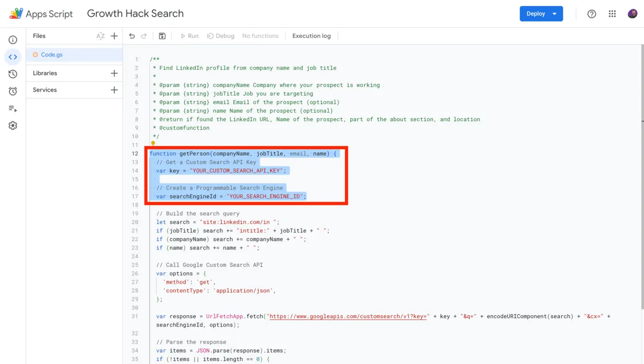Image resolution: width=644 pixels, height=364 pixels.
Task: Debug the selected function
Action: (x=221, y=36)
